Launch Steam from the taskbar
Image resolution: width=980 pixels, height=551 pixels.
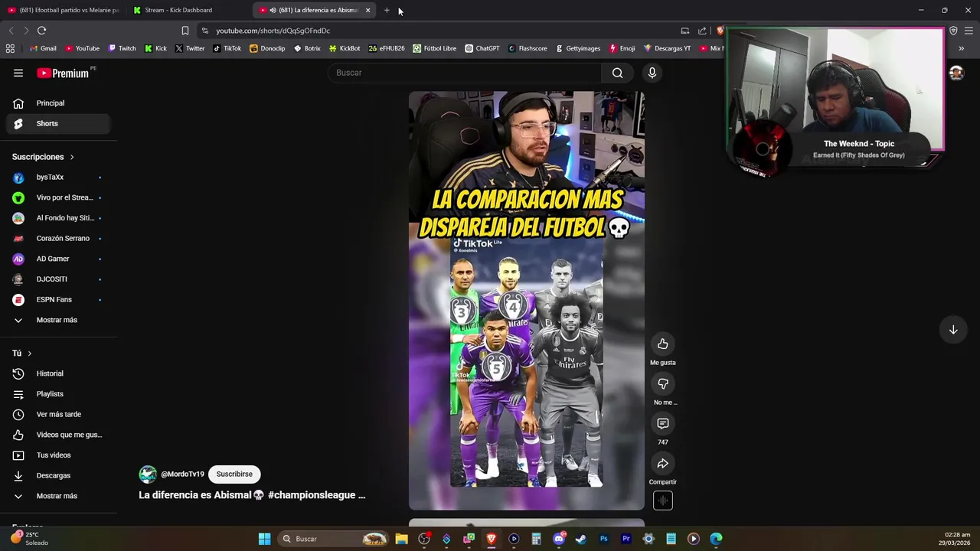click(x=581, y=539)
